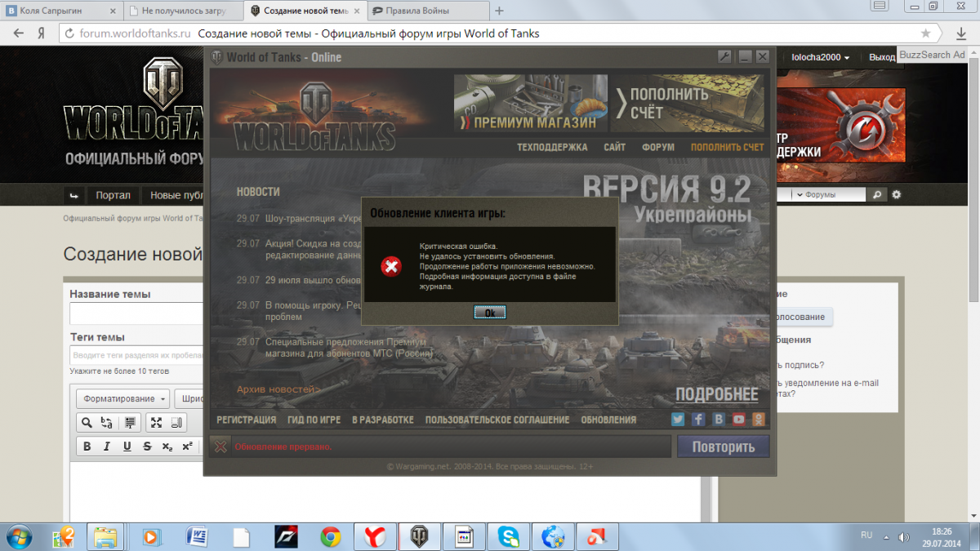
Task: Open Пользовательское соглашение in the launcher menu
Action: point(497,420)
